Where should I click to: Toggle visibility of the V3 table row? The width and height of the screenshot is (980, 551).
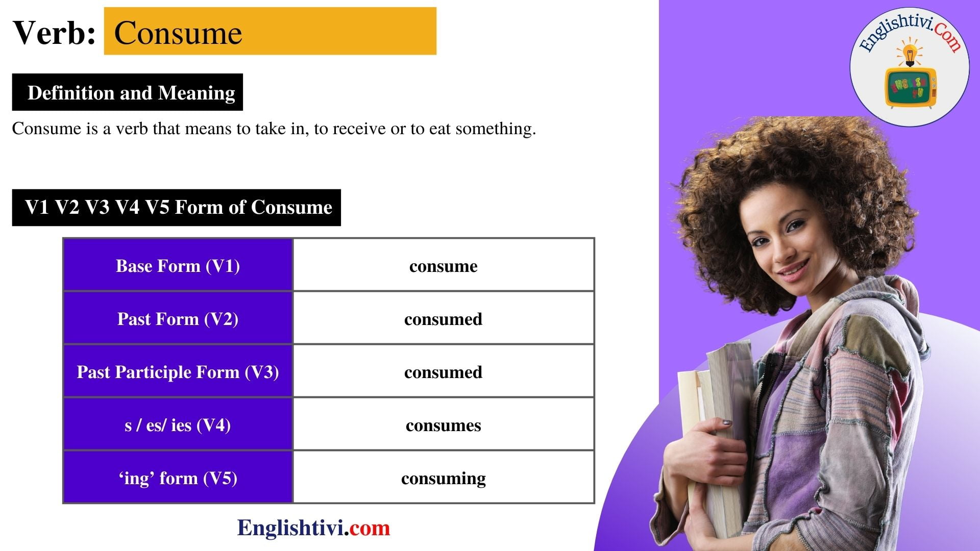pyautogui.click(x=329, y=371)
